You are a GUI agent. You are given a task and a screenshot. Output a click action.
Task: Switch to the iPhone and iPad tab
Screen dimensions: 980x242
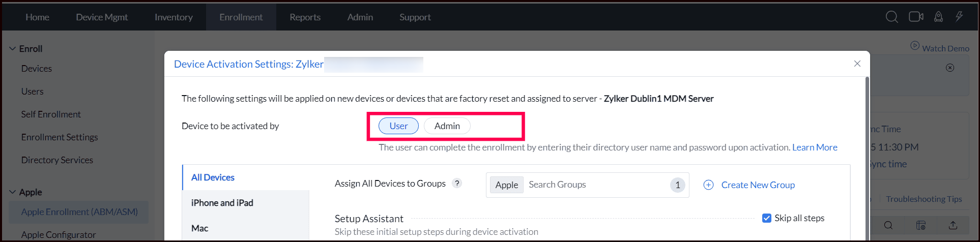click(x=222, y=203)
